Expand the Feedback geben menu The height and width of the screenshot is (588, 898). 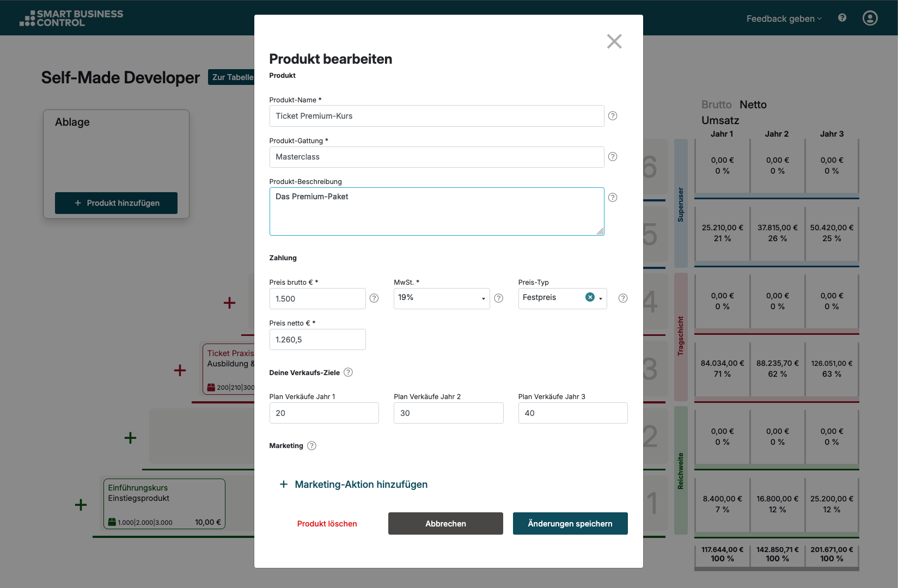784,19
